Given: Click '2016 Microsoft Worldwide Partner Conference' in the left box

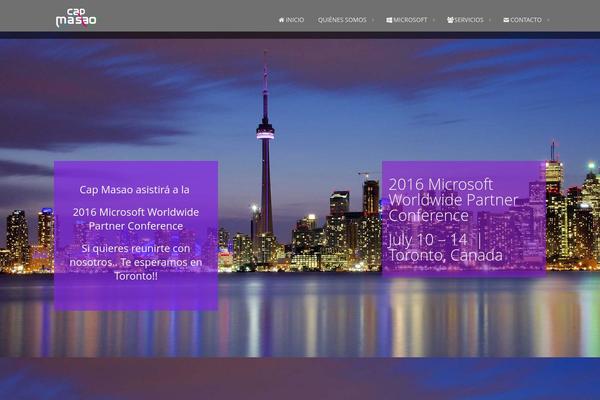Looking at the screenshot, I should [x=136, y=219].
